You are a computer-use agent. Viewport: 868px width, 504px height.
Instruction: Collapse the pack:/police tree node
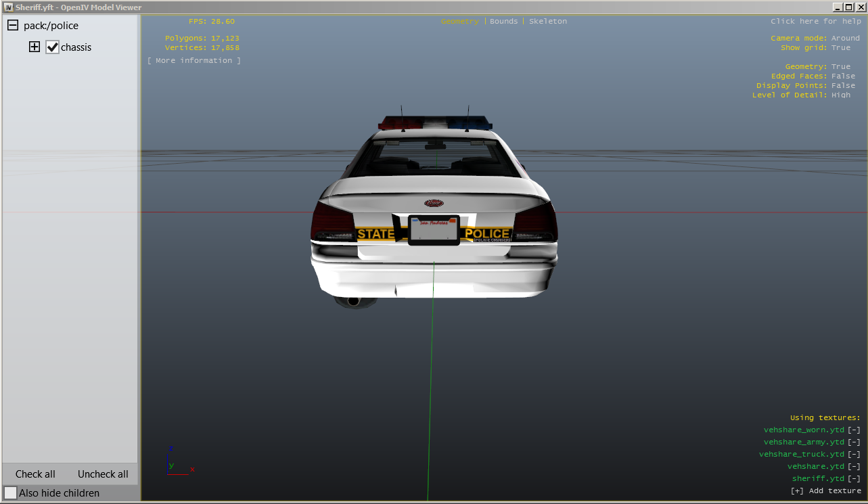pos(12,26)
